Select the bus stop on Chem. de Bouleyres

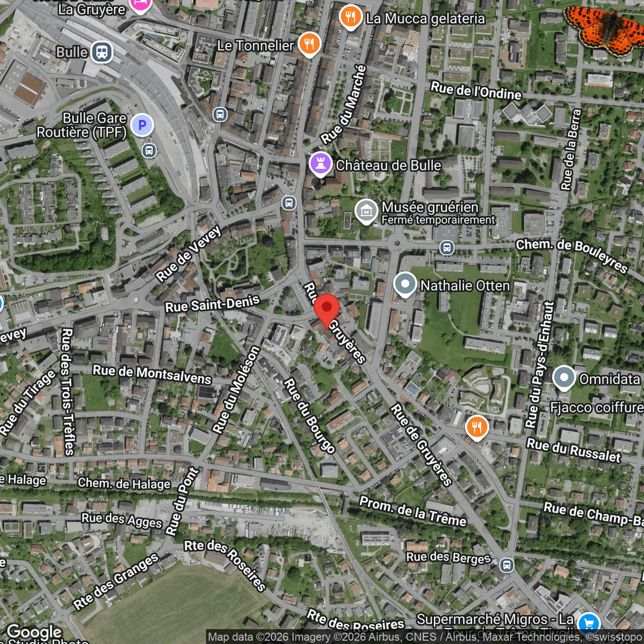tap(447, 247)
